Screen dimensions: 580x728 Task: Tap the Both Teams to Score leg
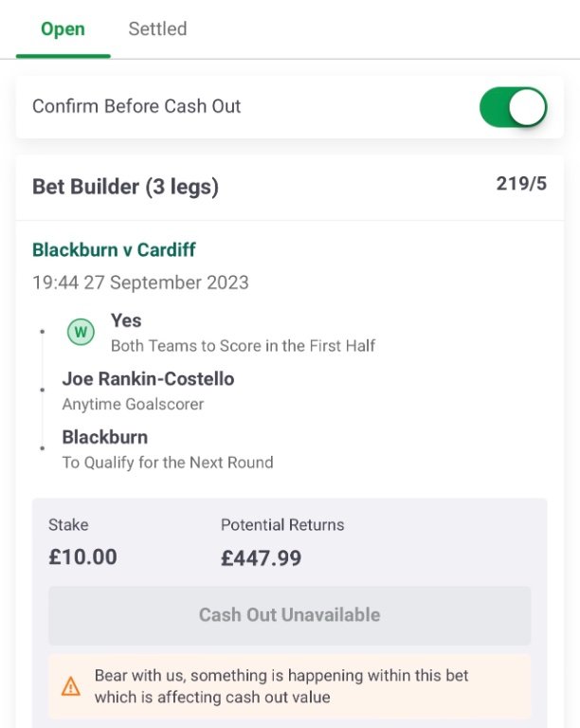[243, 333]
